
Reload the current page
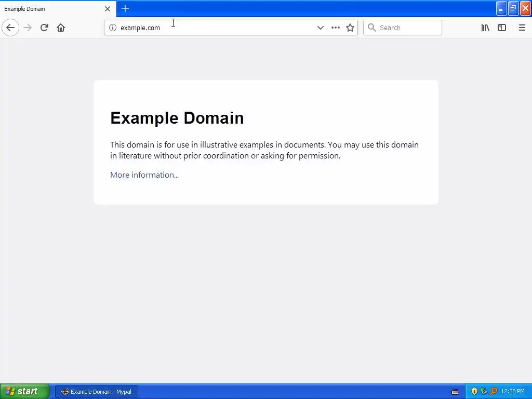point(44,28)
